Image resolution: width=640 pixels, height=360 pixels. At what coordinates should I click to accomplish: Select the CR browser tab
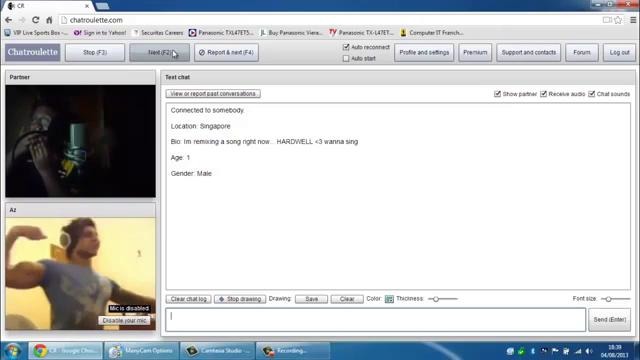pyautogui.click(x=48, y=6)
